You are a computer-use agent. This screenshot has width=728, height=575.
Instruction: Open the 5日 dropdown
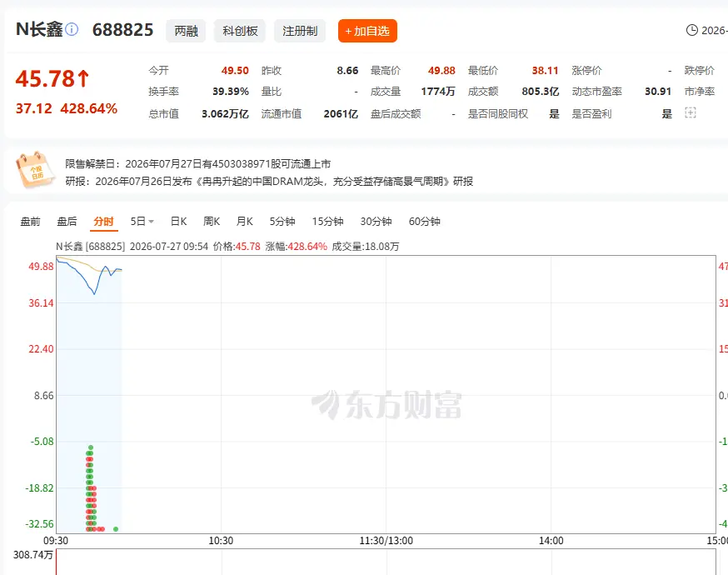[x=142, y=222]
